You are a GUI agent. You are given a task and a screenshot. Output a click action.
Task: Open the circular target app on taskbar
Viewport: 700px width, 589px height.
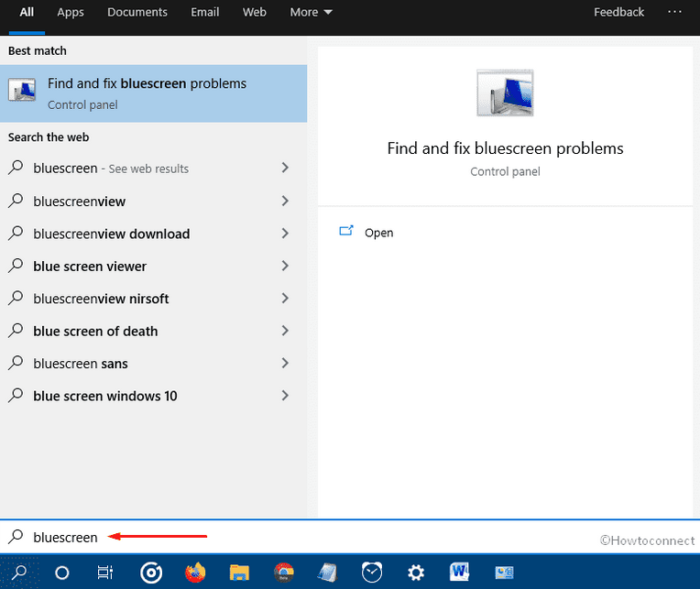tap(151, 573)
